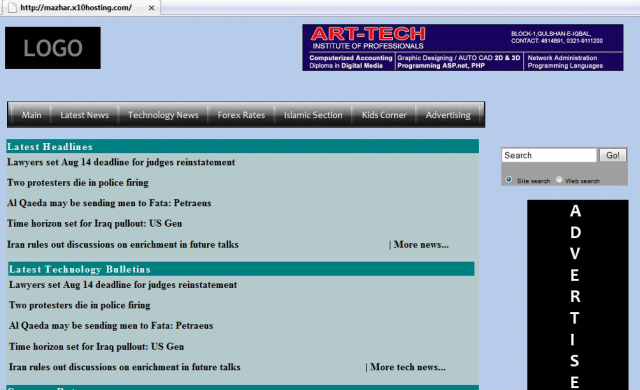This screenshot has width=640, height=390.
Task: Open 'Two protesters die' under Latest Headlines
Action: [78, 183]
